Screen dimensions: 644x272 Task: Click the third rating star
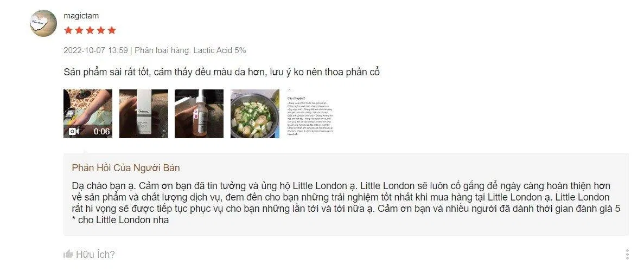[x=90, y=30]
